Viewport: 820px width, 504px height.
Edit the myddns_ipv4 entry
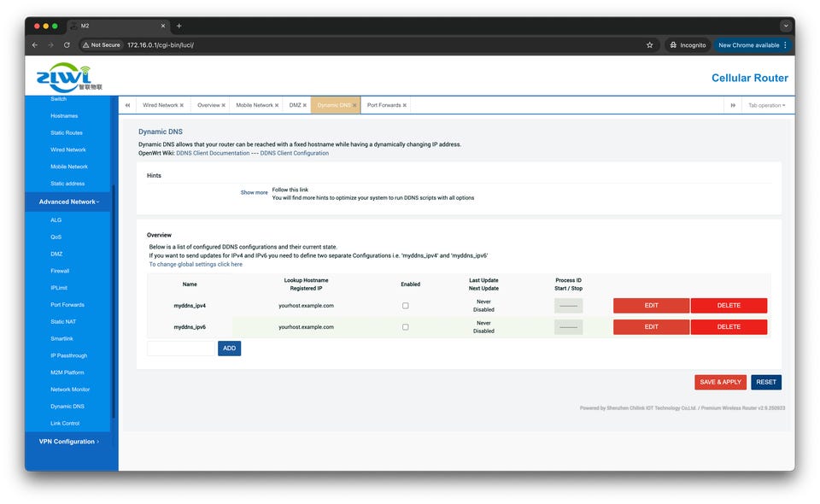tap(651, 306)
